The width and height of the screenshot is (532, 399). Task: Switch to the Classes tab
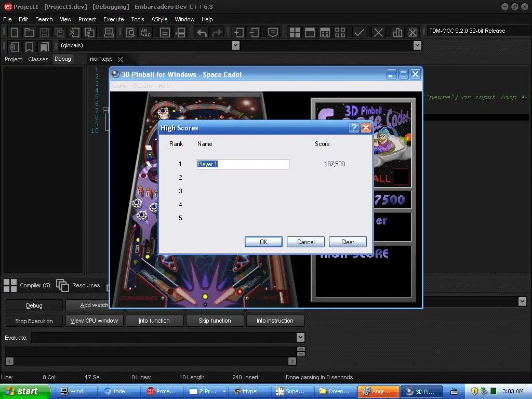(38, 59)
